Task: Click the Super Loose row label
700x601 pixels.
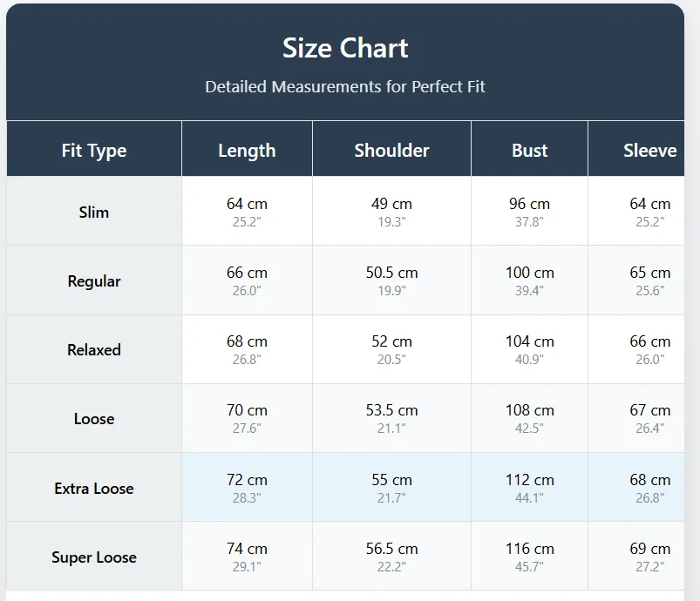Action: (x=94, y=557)
